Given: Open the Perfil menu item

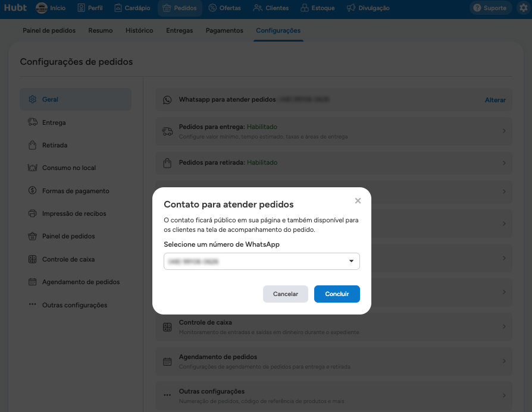Looking at the screenshot, I should coord(90,8).
